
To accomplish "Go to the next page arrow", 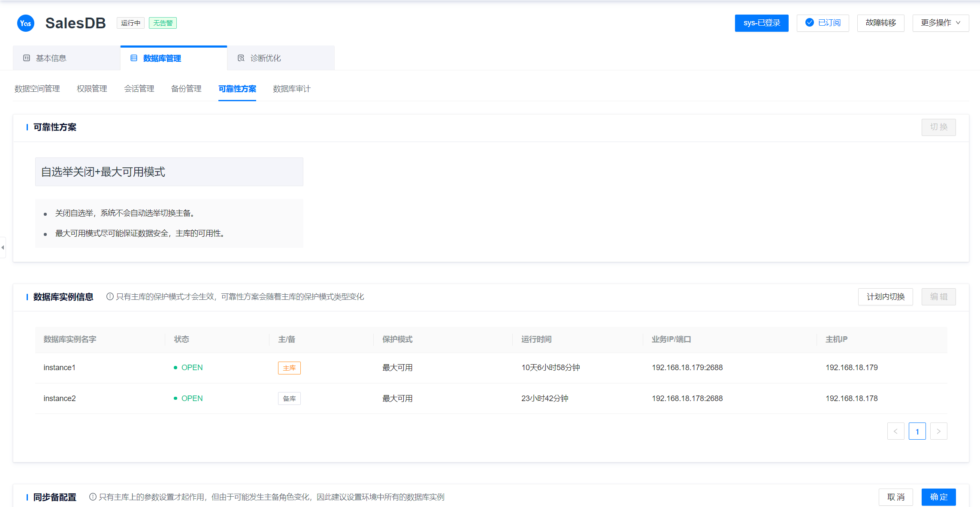I will pyautogui.click(x=938, y=431).
